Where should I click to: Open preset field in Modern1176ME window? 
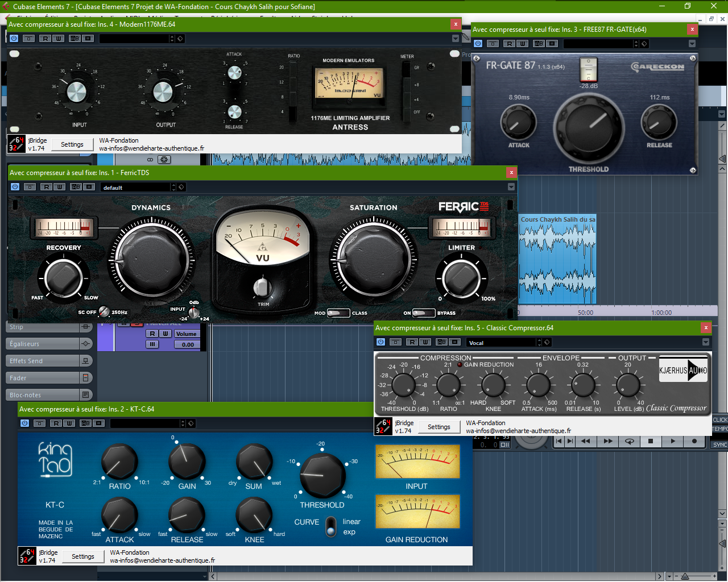tap(134, 39)
